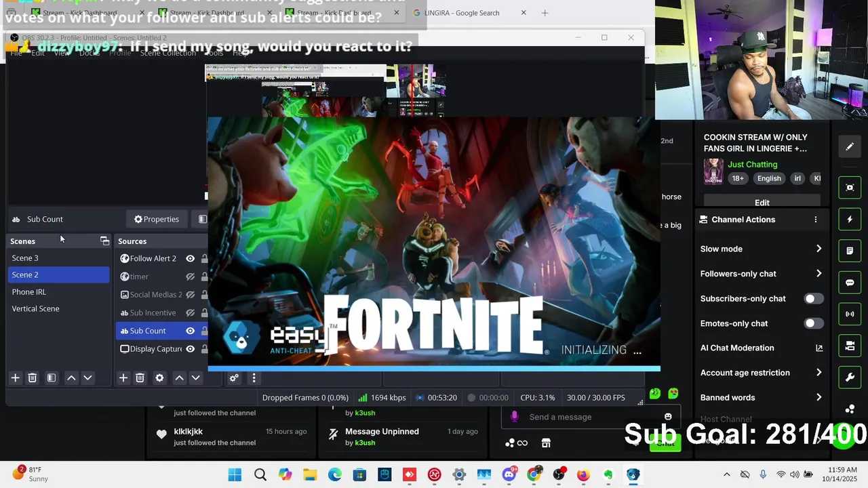
Task: Toggle Subscribers-only chat switch
Action: point(813,299)
